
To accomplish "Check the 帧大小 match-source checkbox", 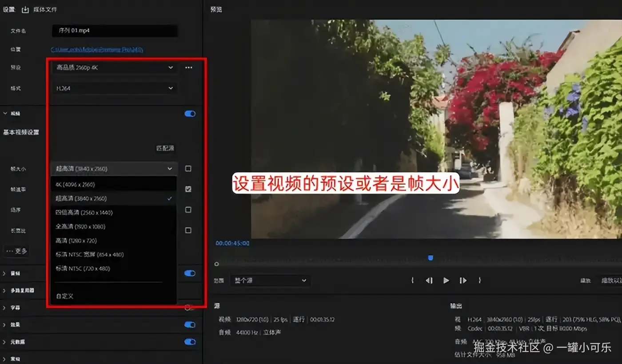I will (x=188, y=169).
